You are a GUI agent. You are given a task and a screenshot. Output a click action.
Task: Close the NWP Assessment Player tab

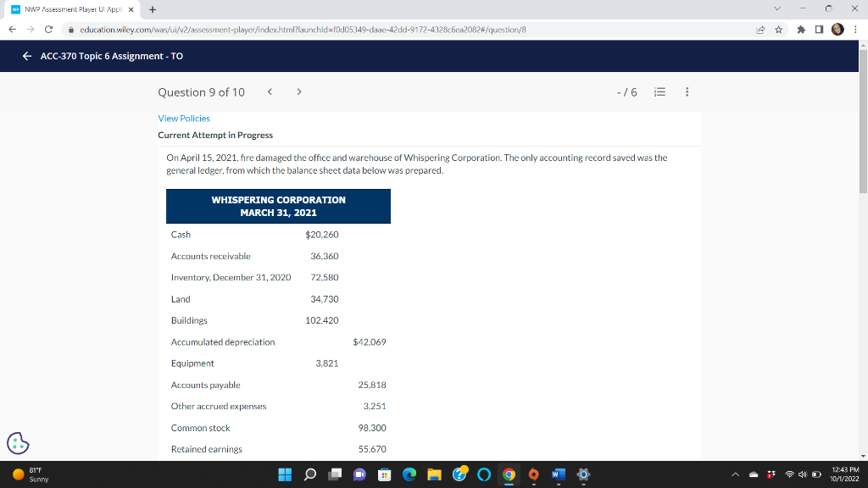(131, 9)
